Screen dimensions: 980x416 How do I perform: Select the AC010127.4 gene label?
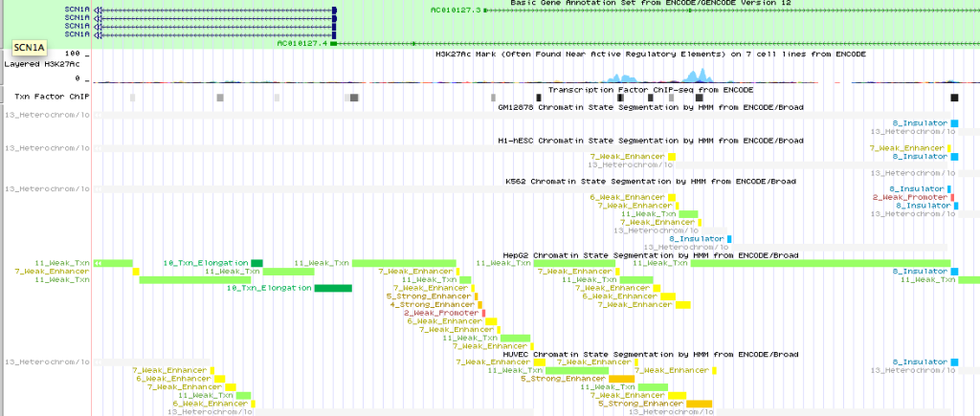click(x=302, y=43)
